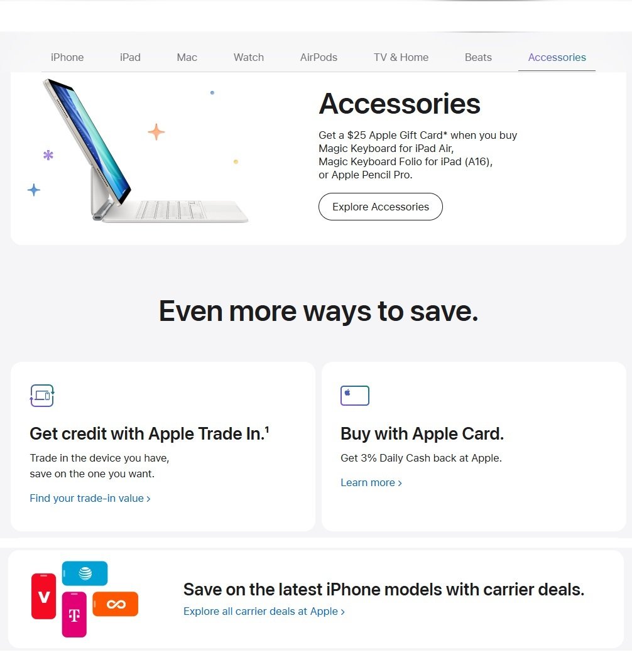The image size is (632, 672).
Task: Click the blue AT&T carrier phone icon
Action: [85, 573]
